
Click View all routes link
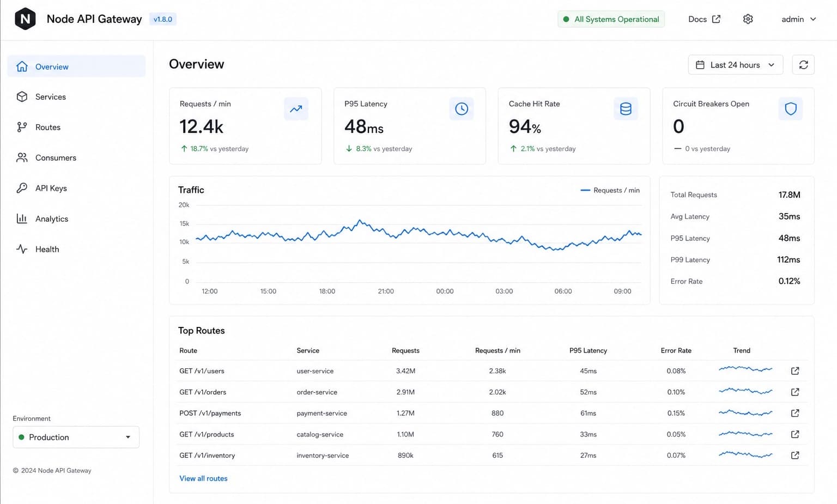[x=203, y=478]
